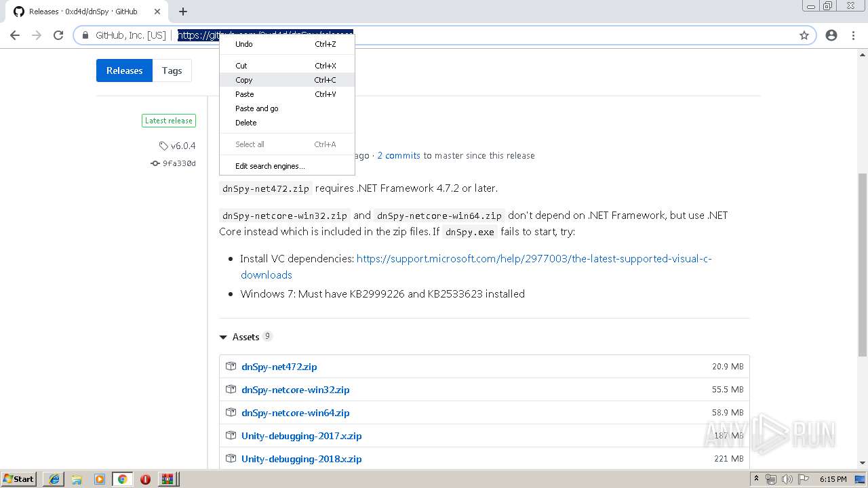The image size is (868, 488).
Task: Close the dnSpy GitHub tab
Action: [157, 12]
